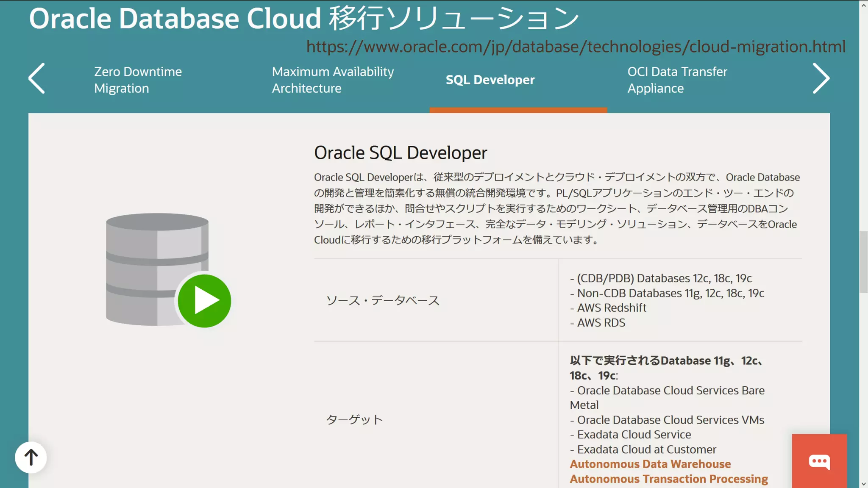Open the Autonomous Transaction Processing link
Screen dimensions: 868x488
click(x=669, y=479)
